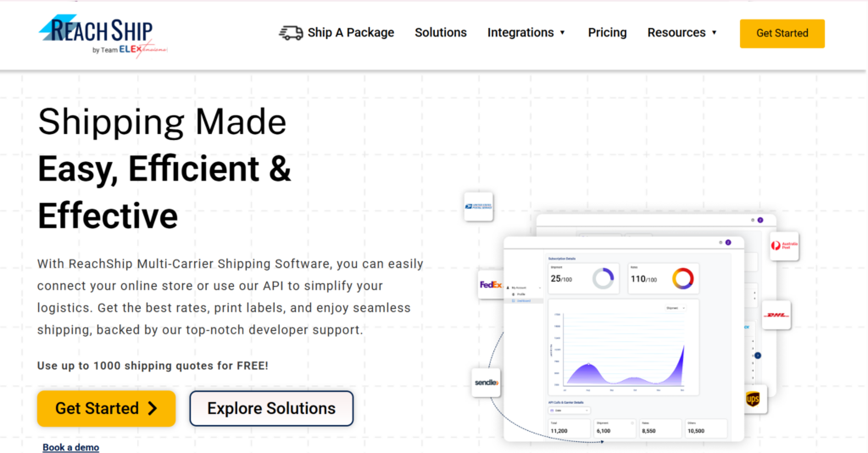Click the free 1000 shipping quotes text
Image resolution: width=868 pixels, height=453 pixels.
point(153,366)
